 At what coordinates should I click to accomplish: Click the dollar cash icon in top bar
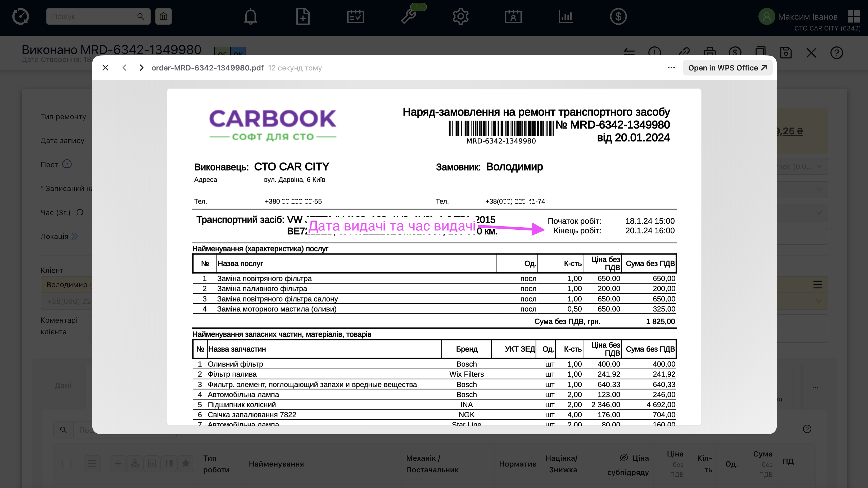(x=618, y=16)
